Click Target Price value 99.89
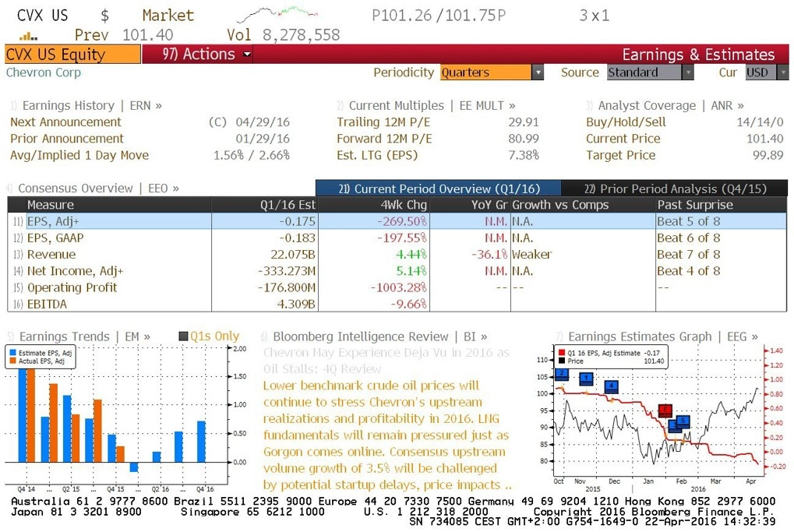 pos(768,156)
